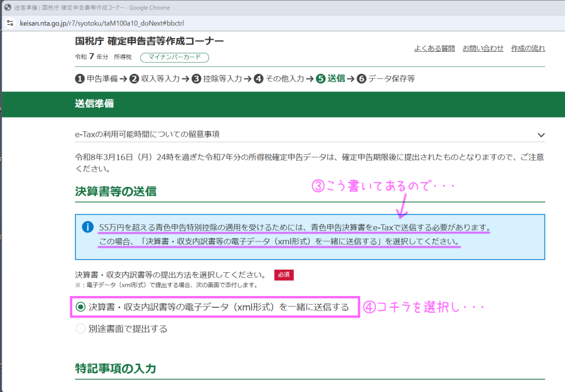Click the マイナンバーカード badge
The image size is (565, 392).
pyautogui.click(x=174, y=57)
